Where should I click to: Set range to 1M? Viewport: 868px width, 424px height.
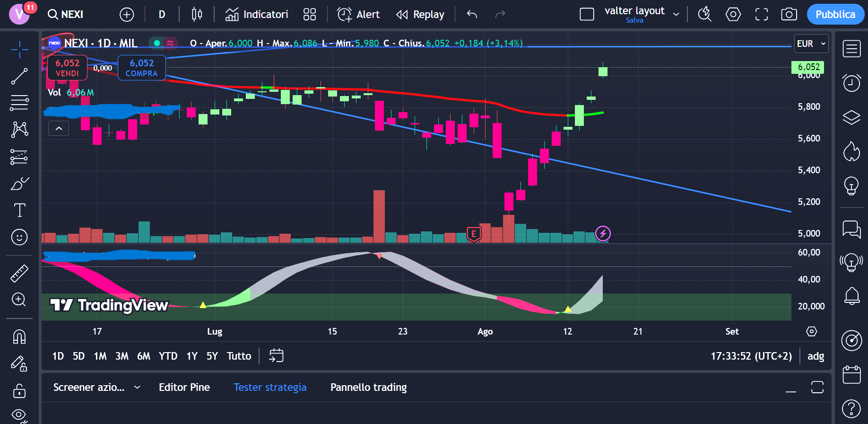pos(100,356)
